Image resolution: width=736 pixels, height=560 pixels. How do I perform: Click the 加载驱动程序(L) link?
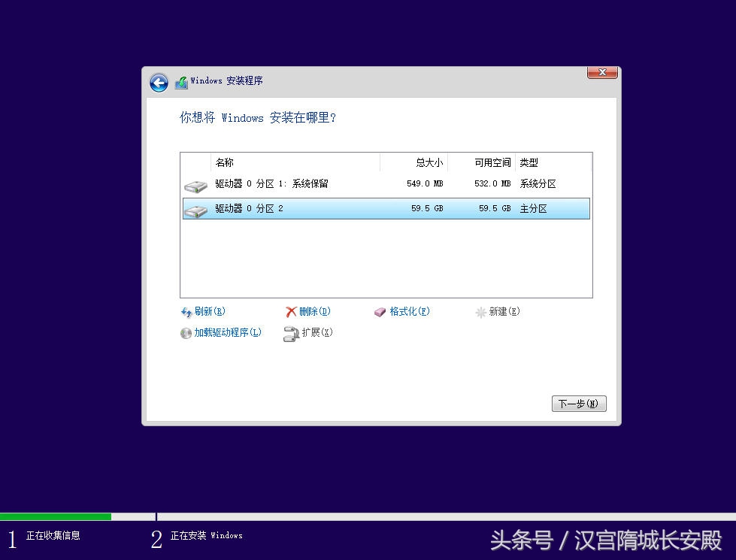(228, 332)
